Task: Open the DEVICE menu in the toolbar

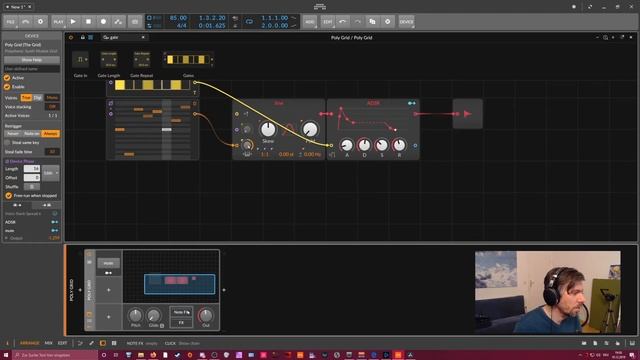Action: click(x=407, y=22)
